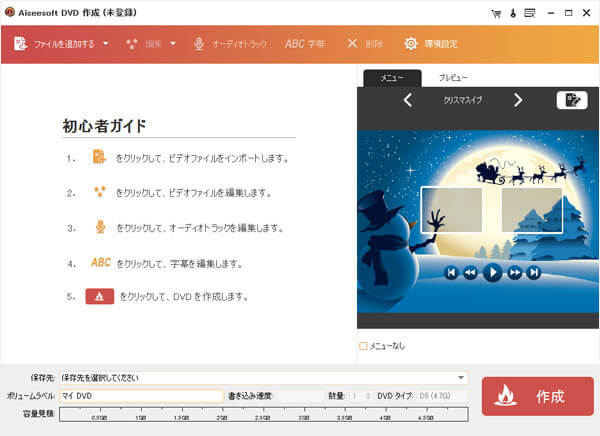This screenshot has height=436, width=600.
Task: Click the fast-forward button on DVD menu
Action: pos(515,273)
